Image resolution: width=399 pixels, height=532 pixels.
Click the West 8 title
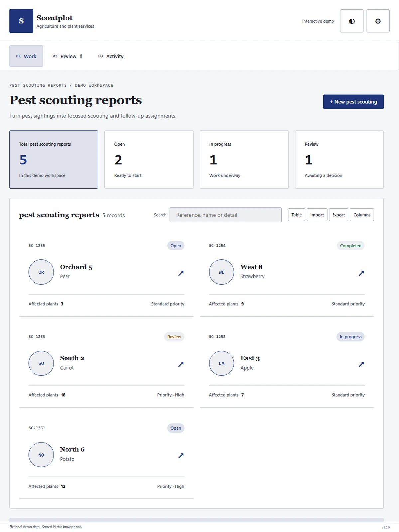[251, 267]
